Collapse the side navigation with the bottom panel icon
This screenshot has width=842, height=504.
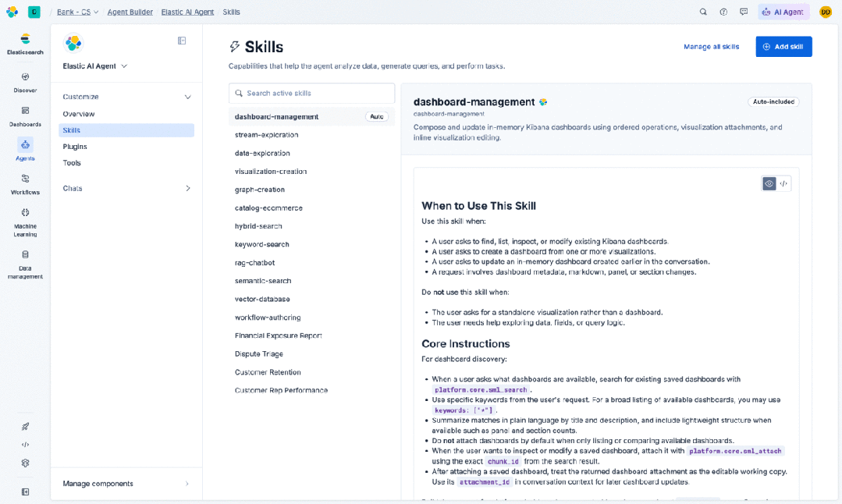(x=25, y=492)
